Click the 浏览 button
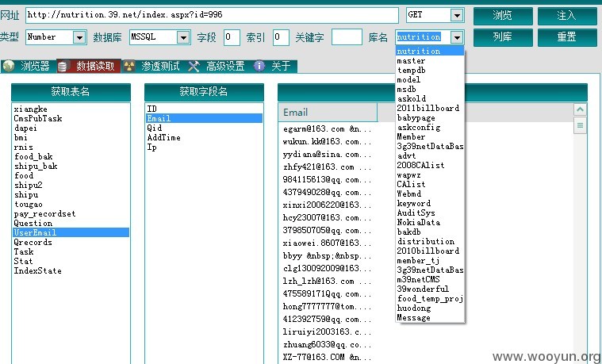The width and height of the screenshot is (602, 364). [x=503, y=16]
